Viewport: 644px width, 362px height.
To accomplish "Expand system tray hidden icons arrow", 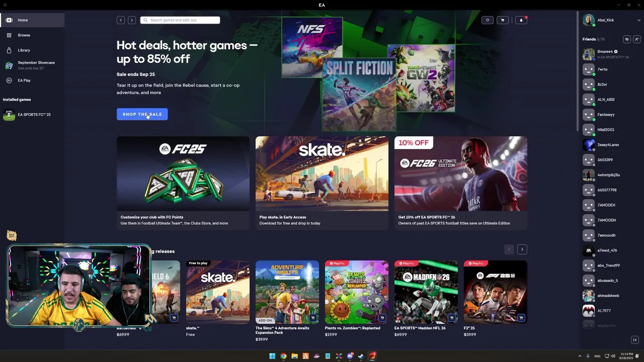I will click(580, 356).
